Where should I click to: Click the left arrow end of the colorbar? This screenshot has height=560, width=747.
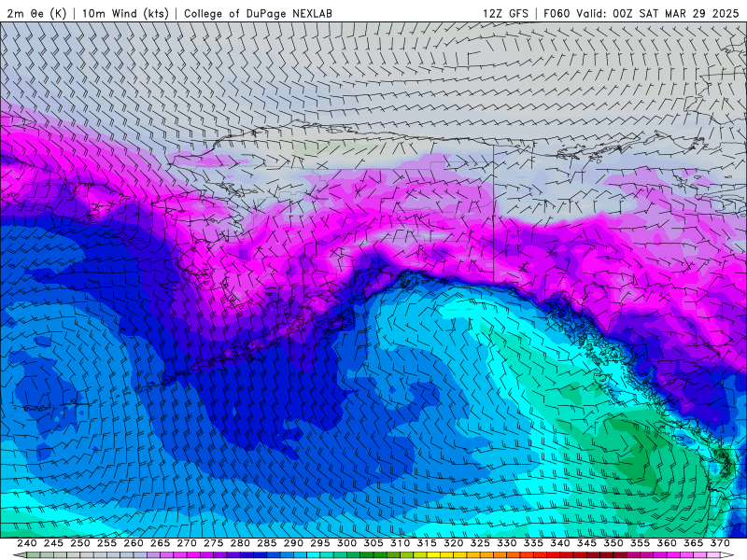19,555
